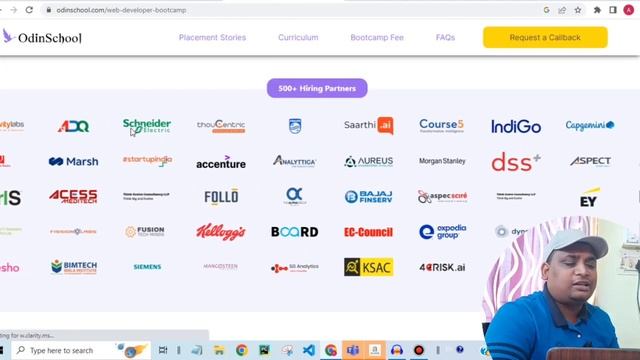This screenshot has height=360, width=640.
Task: Click Request a Callback button
Action: 545,38
